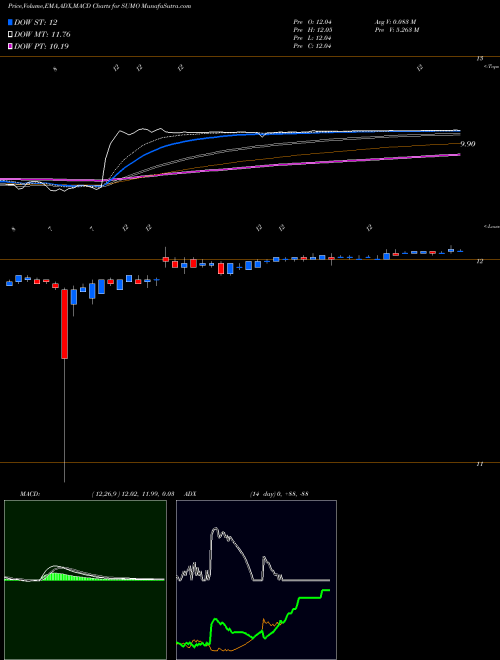The image size is (500, 660).
Task: Click the 'Pre L: 12.04' low value
Action: (312, 38)
